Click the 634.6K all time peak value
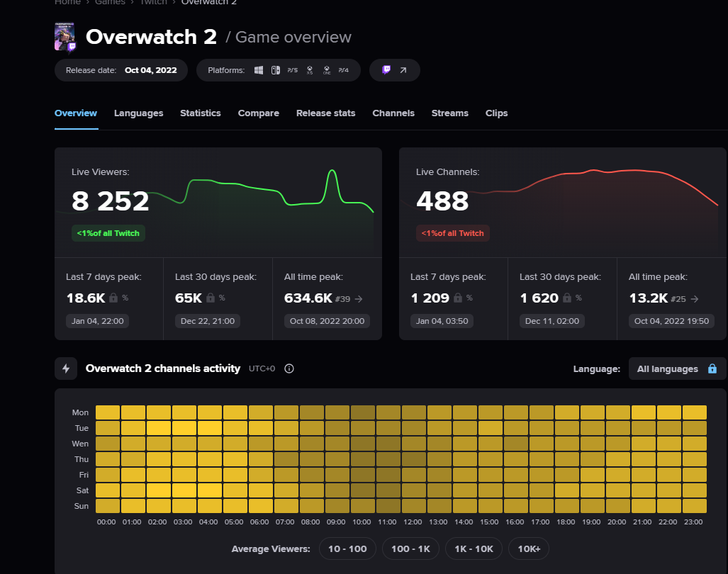This screenshot has width=728, height=574. click(308, 298)
